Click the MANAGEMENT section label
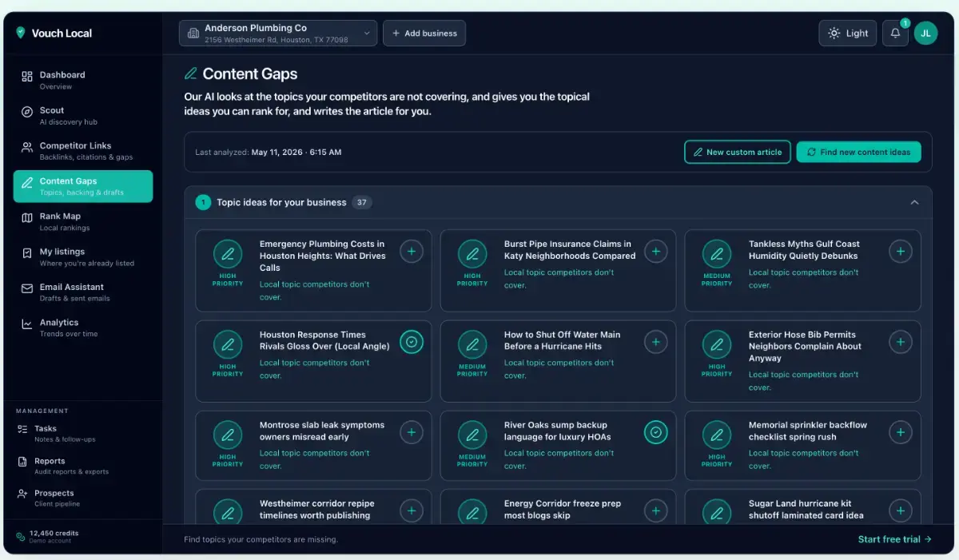The image size is (959, 560). pos(42,411)
